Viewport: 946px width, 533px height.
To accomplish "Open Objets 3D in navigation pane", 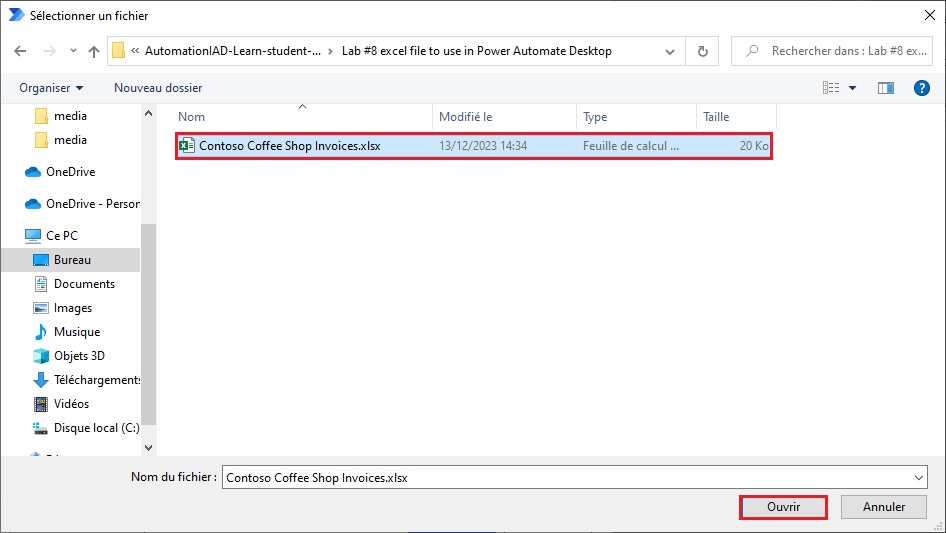I will coord(79,356).
